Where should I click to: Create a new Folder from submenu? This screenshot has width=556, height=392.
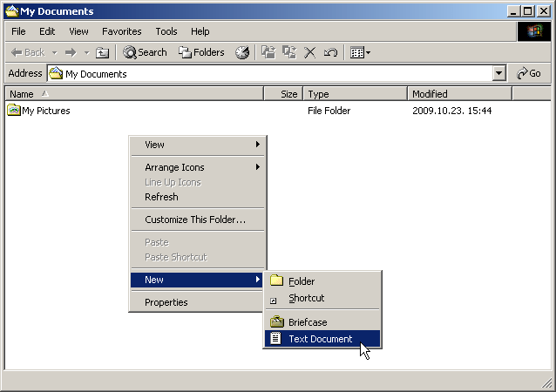coord(322,281)
